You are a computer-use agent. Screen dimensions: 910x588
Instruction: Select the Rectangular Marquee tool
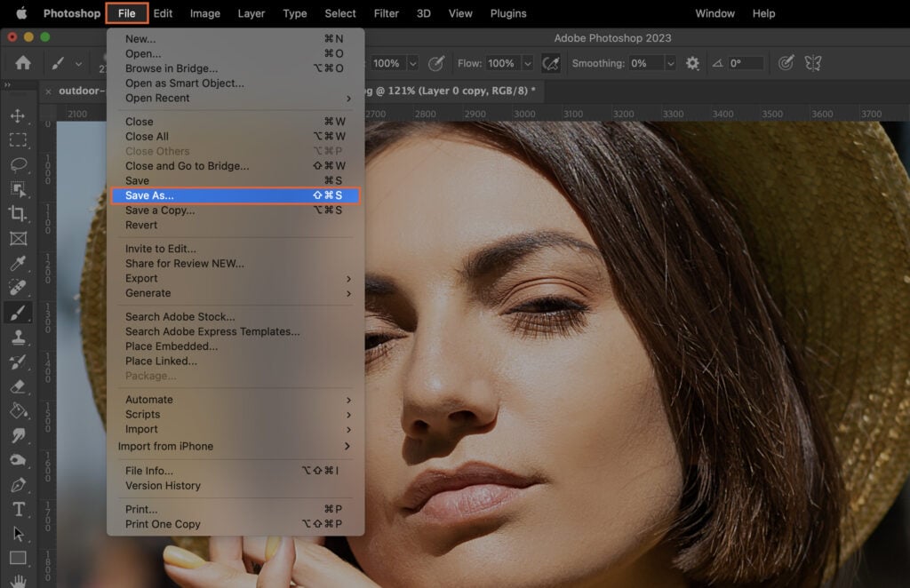click(18, 140)
